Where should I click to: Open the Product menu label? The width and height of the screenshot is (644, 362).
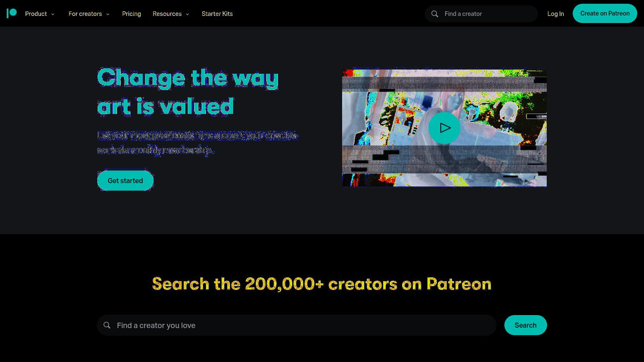[x=36, y=14]
